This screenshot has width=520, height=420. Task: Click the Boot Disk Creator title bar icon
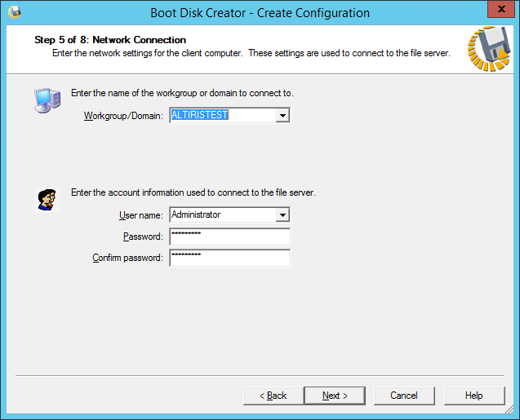[13, 12]
